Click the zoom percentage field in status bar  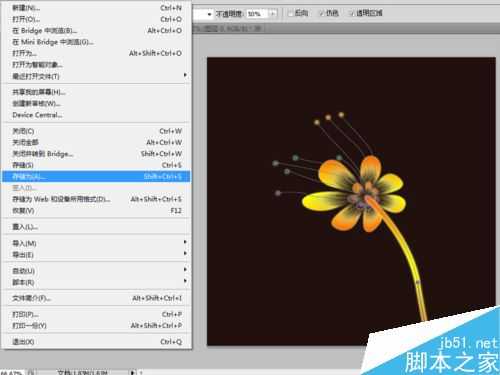(x=11, y=372)
